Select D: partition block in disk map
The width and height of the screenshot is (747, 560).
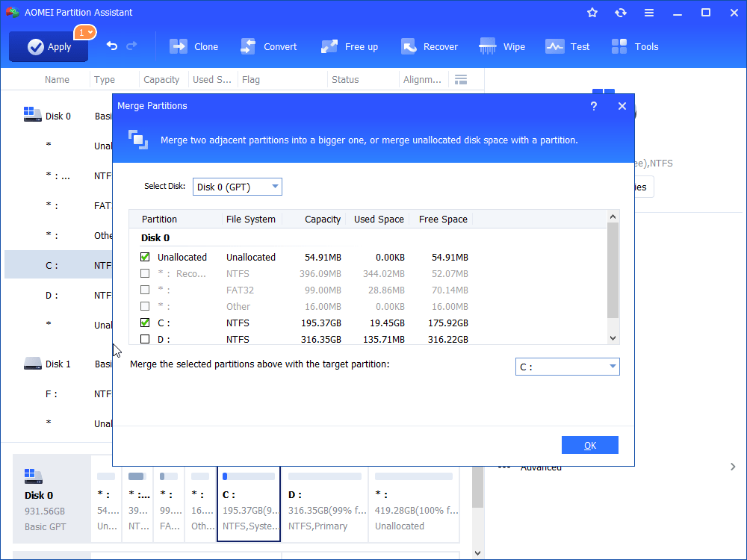[x=324, y=504]
